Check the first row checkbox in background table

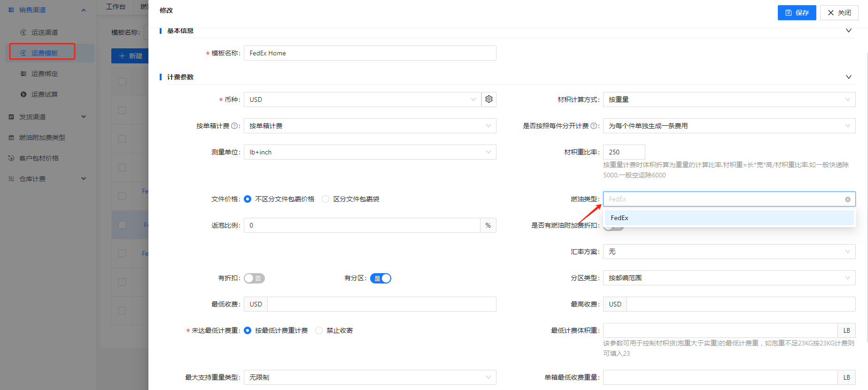coord(122,110)
